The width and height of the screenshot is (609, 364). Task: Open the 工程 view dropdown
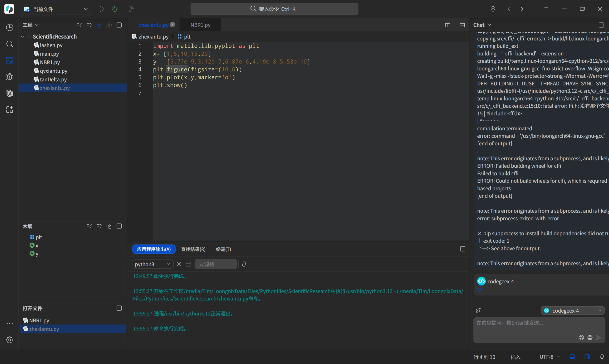coord(31,25)
